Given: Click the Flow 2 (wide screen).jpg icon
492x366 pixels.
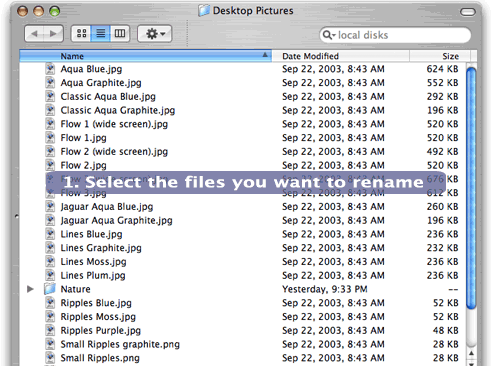Looking at the screenshot, I should 50,151.
